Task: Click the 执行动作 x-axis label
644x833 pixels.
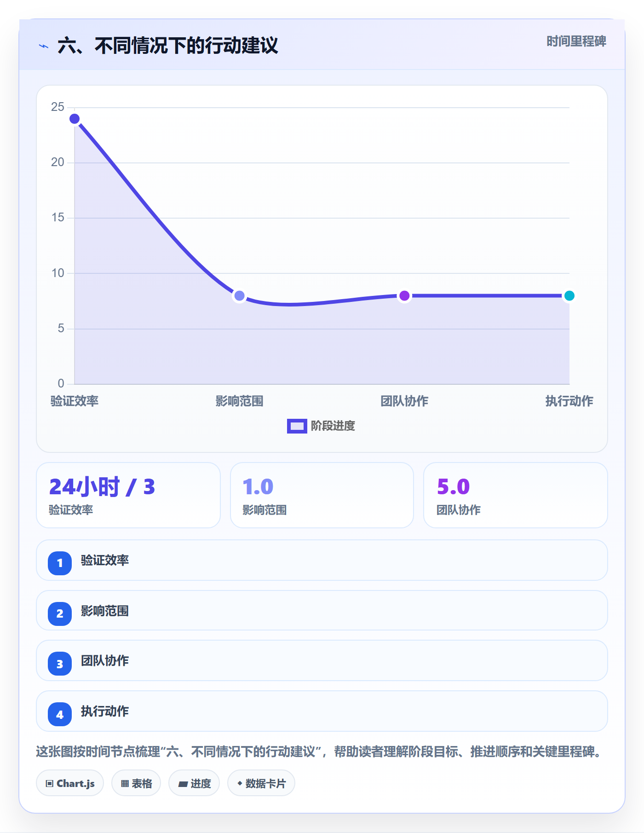Action: (569, 401)
